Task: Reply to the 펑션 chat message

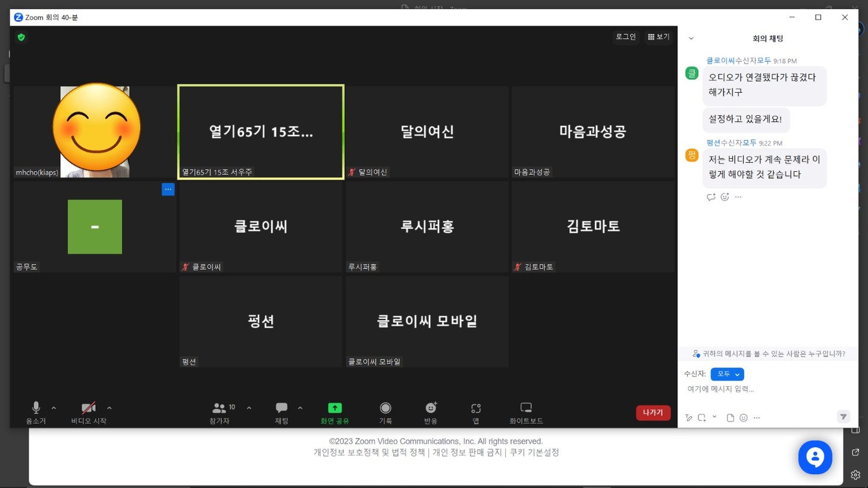Action: pos(711,197)
